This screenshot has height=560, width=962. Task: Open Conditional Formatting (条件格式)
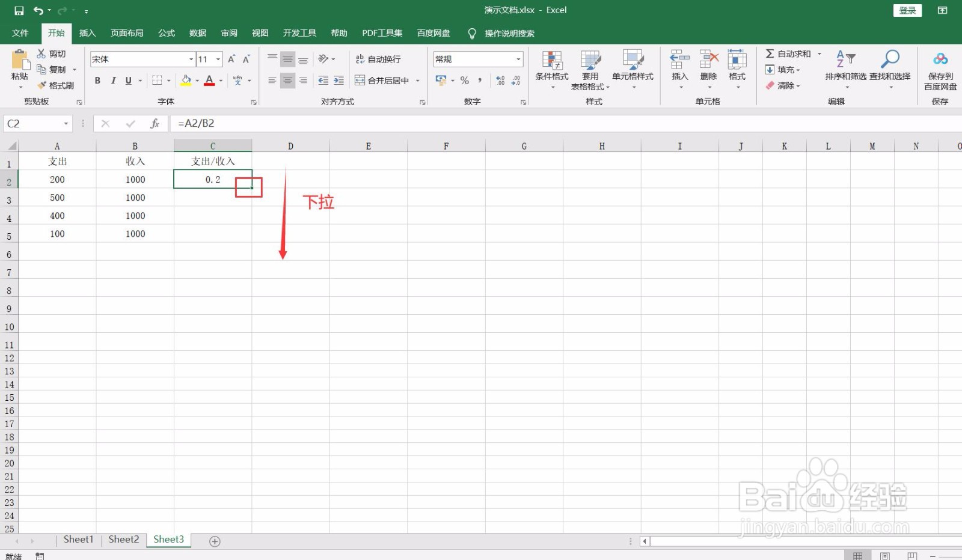[552, 70]
